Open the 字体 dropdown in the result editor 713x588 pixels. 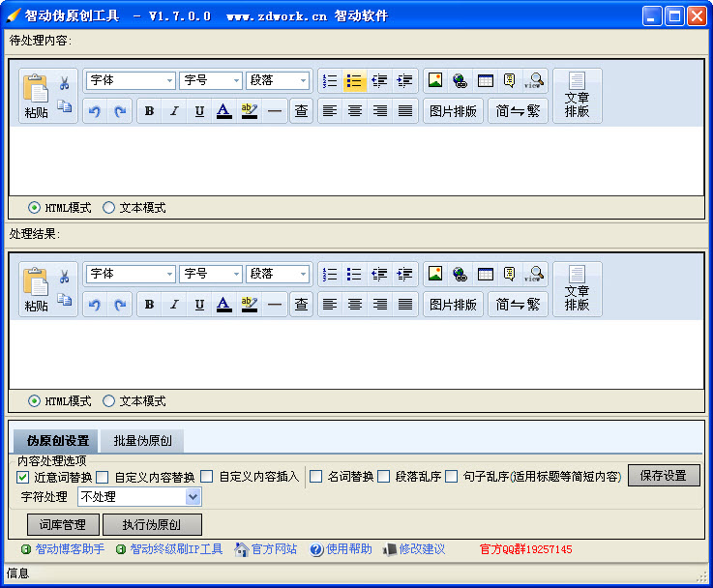[131, 274]
